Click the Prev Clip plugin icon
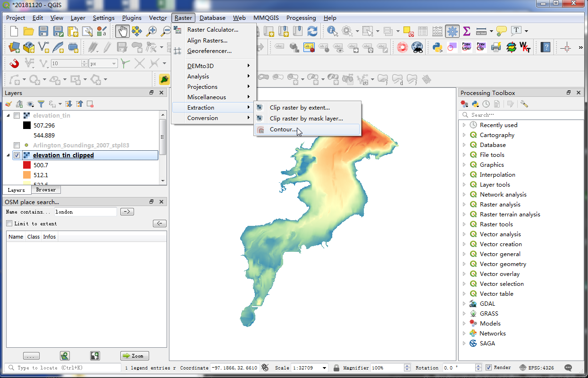Image resolution: width=588 pixels, height=378 pixels. point(481,47)
